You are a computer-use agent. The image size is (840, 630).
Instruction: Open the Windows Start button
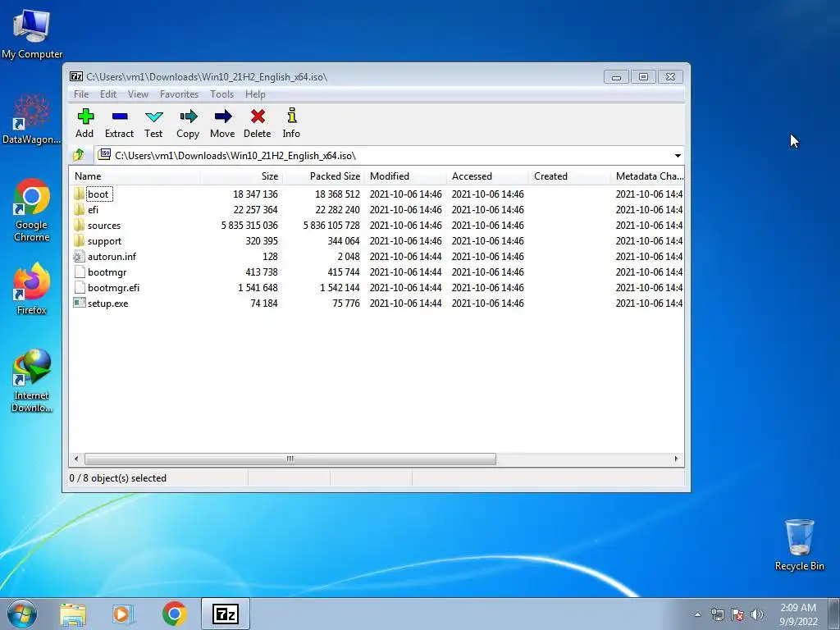point(22,614)
